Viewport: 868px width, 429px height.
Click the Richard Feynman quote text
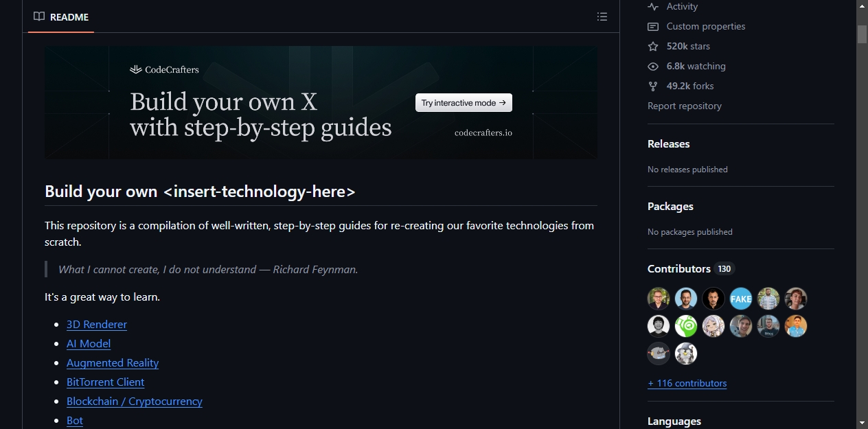(208, 269)
